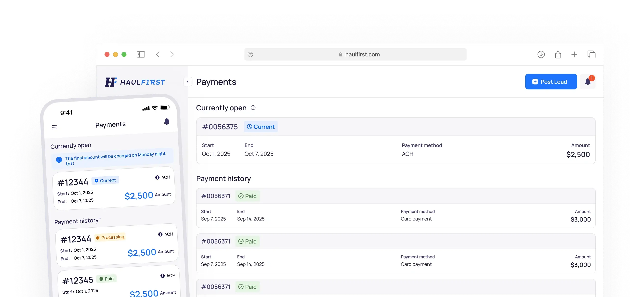Show the tab overview icon

coord(591,54)
